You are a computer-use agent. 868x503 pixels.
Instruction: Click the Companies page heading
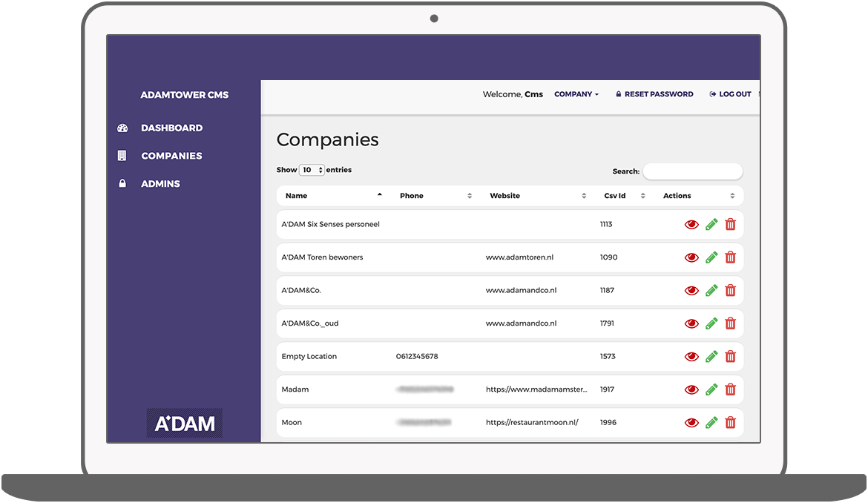(328, 140)
